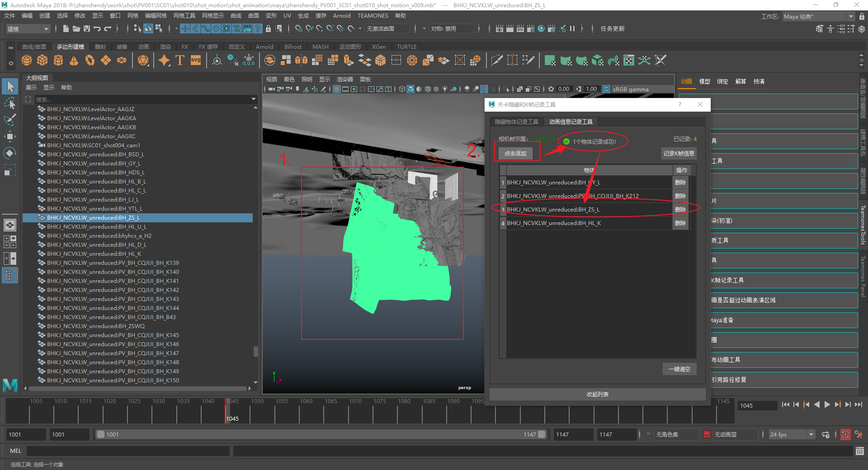Open the 建模 menu set dropdown

[x=28, y=29]
